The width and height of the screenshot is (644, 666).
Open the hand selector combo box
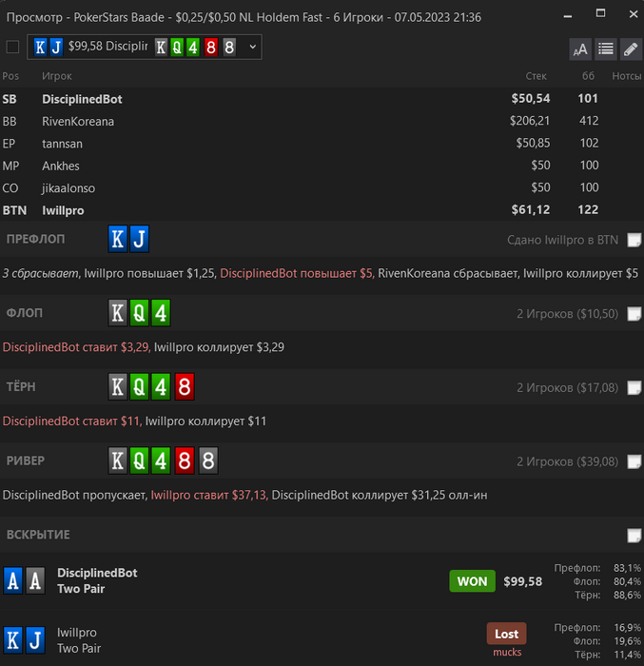click(145, 47)
